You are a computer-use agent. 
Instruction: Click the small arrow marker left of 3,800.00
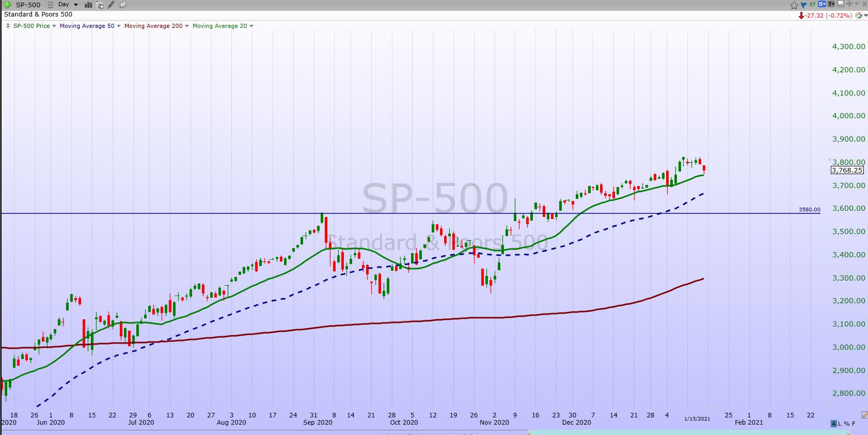[829, 160]
